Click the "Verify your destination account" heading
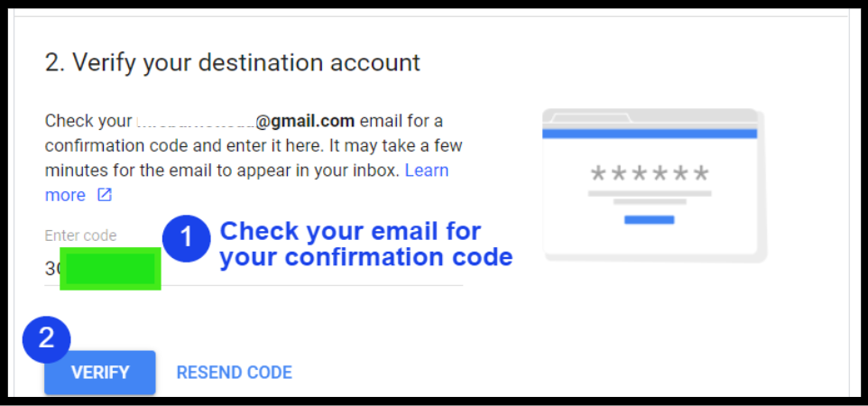Viewport: 868px width, 406px height. (232, 62)
